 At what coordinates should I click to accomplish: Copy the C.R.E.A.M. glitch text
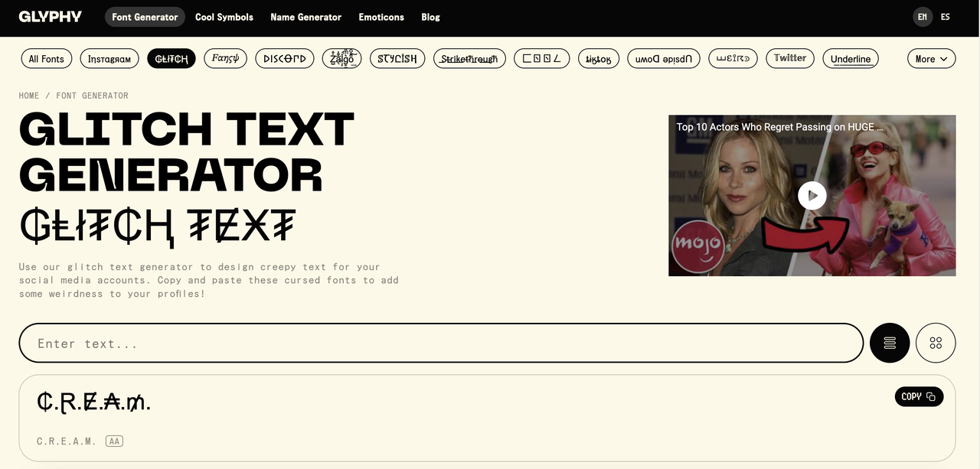(919, 396)
